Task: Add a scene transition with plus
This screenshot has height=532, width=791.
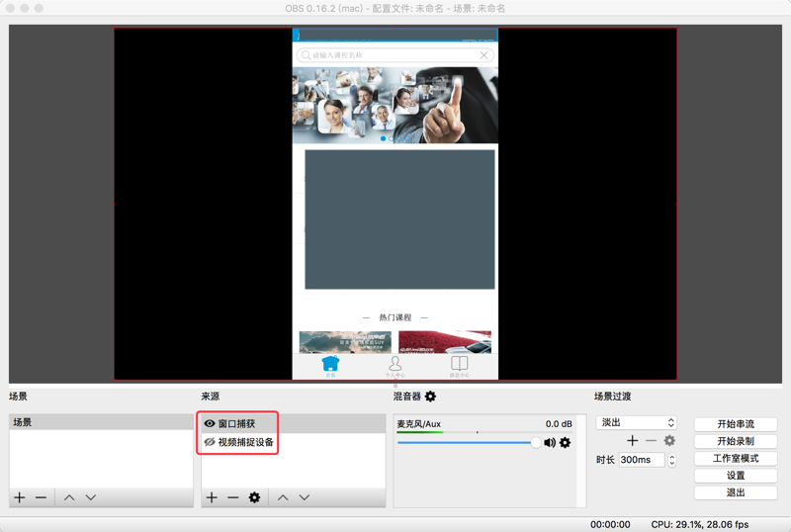Action: pyautogui.click(x=633, y=441)
